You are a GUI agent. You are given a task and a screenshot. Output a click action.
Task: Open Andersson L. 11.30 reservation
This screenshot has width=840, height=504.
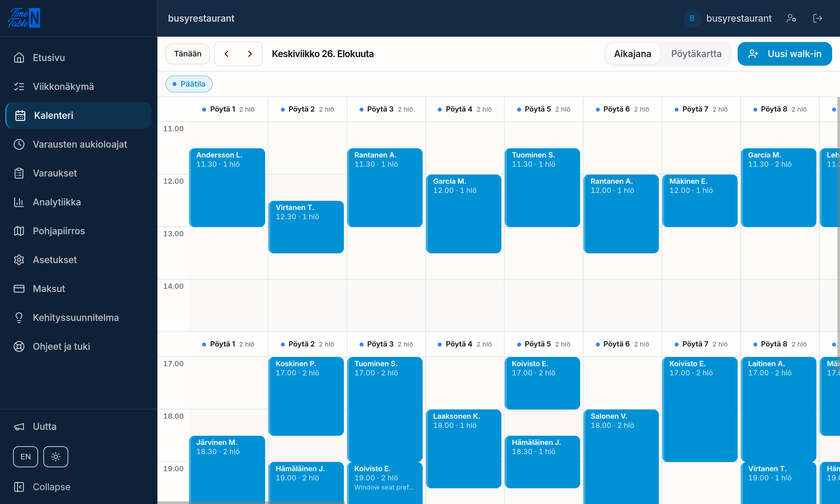(227, 187)
